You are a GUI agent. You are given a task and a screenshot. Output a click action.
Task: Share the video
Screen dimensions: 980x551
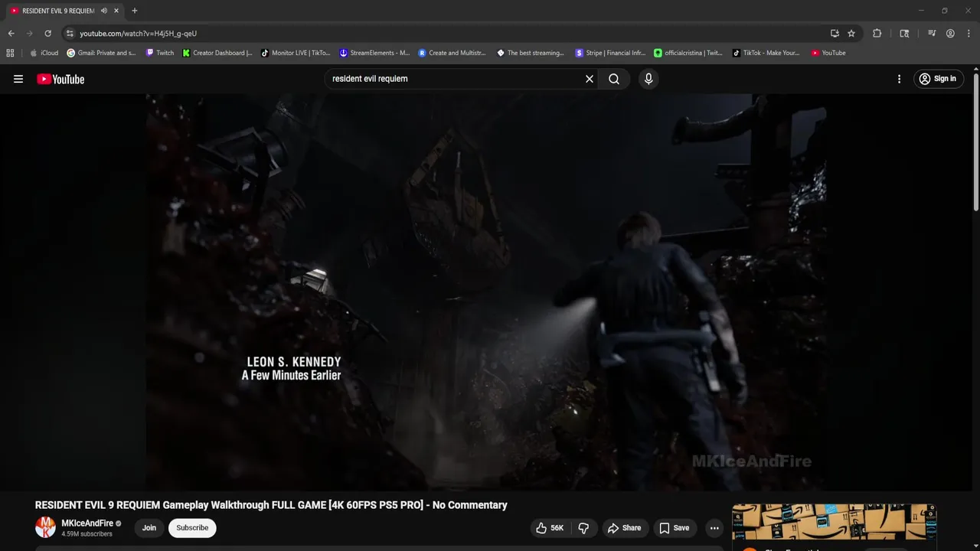pos(624,528)
